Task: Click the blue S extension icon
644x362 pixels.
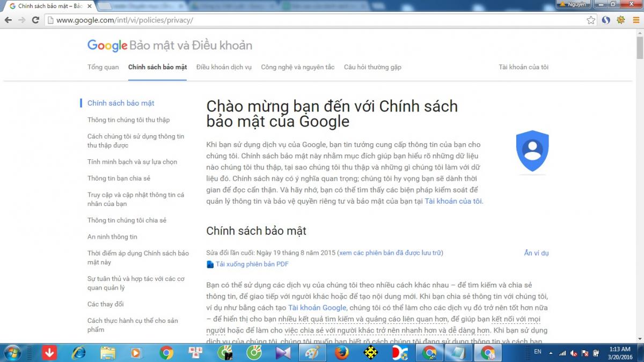Action: tap(606, 19)
